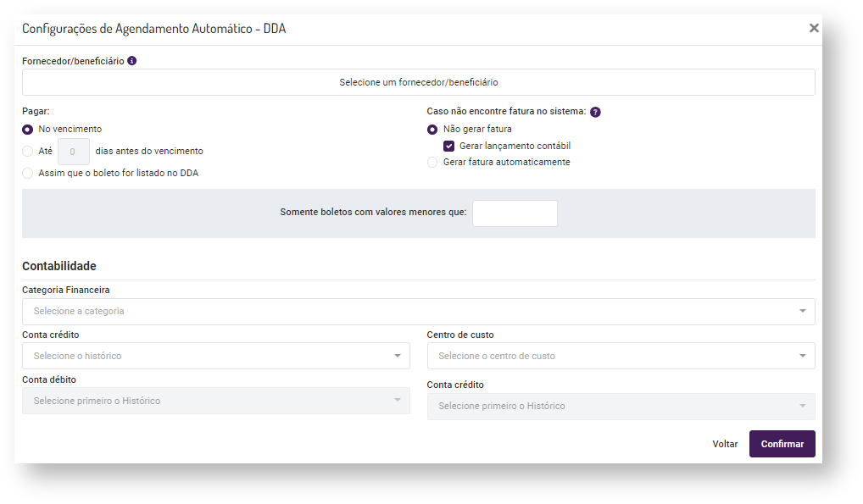Uncheck 'Gerar lançamento contábil' checkbox
Viewport: 863px width, 504px height.
point(449,146)
